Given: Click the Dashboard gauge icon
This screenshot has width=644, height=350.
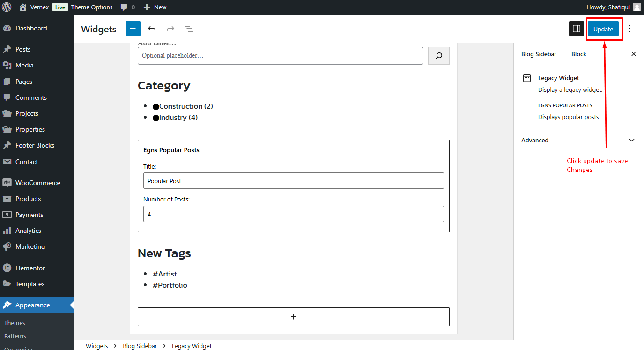Looking at the screenshot, I should [7, 28].
